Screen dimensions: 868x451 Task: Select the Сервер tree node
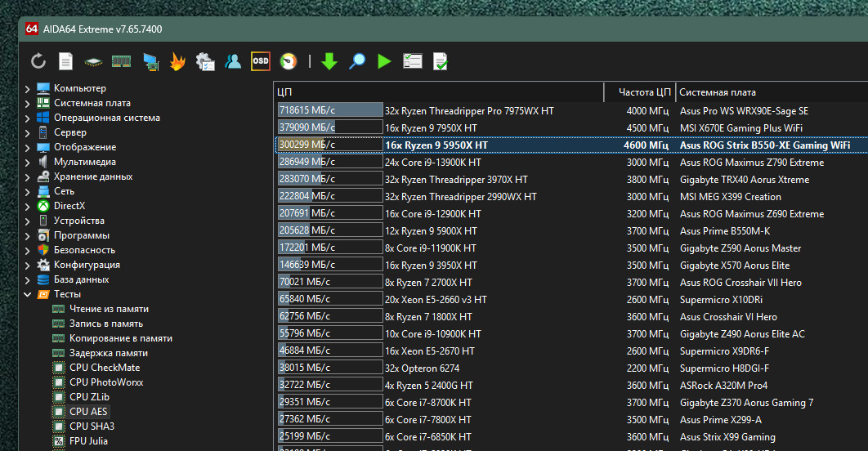coord(69,132)
